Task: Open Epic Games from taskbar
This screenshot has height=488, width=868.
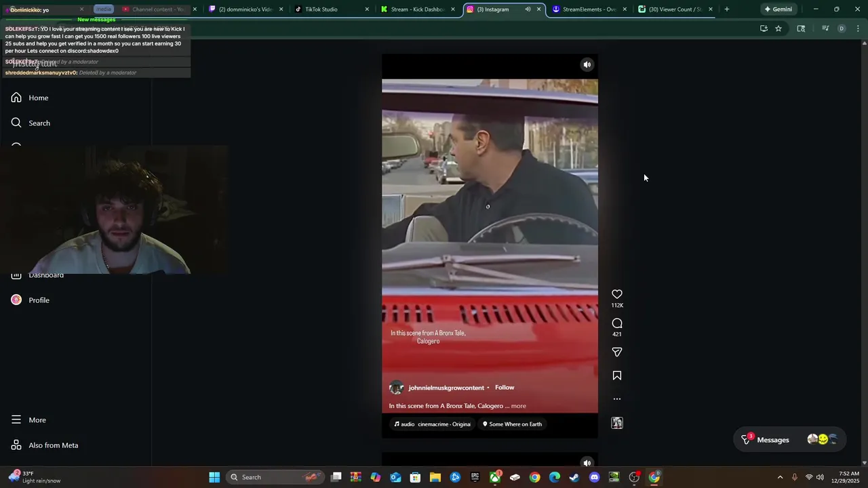Action: 475,477
